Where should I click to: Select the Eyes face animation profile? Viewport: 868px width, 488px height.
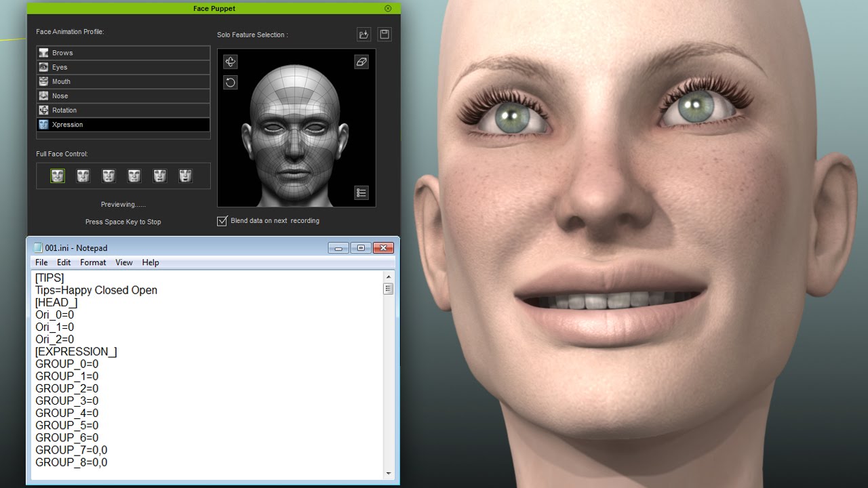123,67
